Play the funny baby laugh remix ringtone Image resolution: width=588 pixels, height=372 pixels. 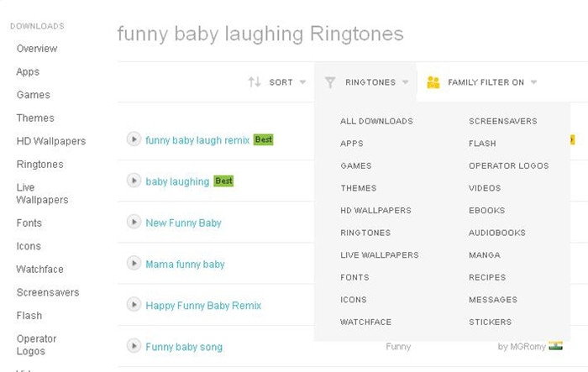(x=133, y=139)
